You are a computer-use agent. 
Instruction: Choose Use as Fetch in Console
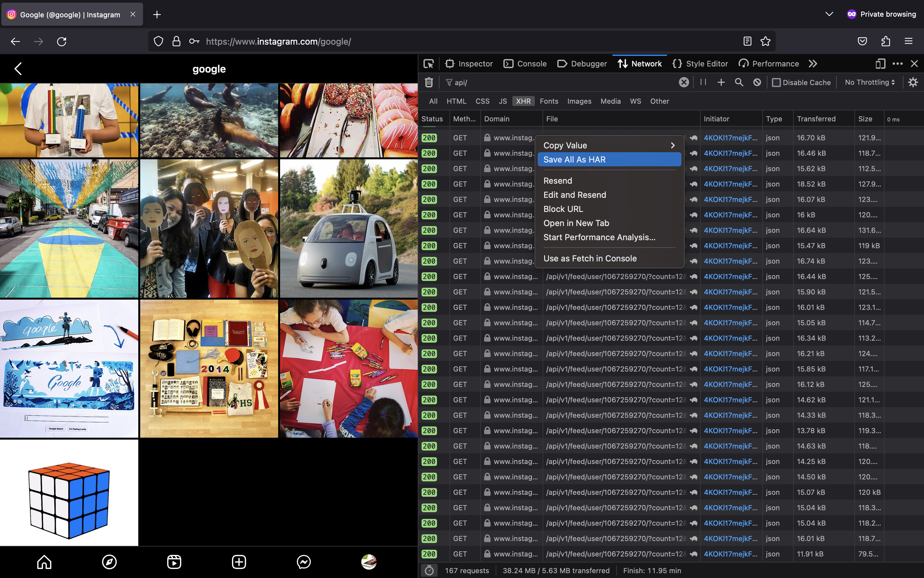609,258
